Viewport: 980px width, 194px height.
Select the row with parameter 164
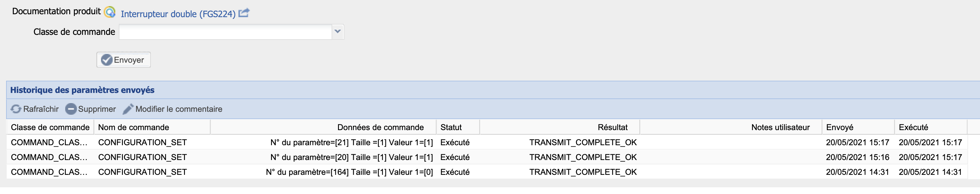(349, 172)
